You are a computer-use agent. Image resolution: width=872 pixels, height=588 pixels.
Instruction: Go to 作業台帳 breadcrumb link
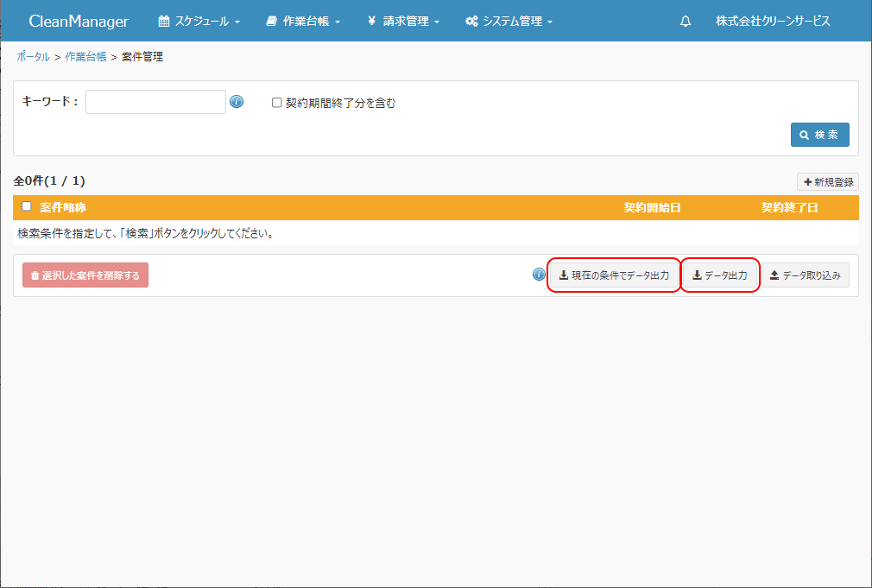[85, 57]
